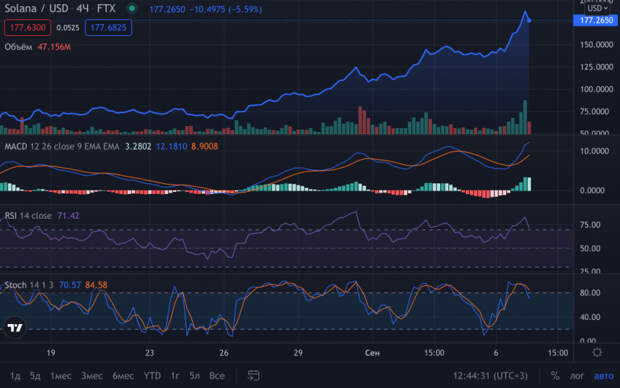
Task: Select the Все time range
Action: pyautogui.click(x=217, y=376)
